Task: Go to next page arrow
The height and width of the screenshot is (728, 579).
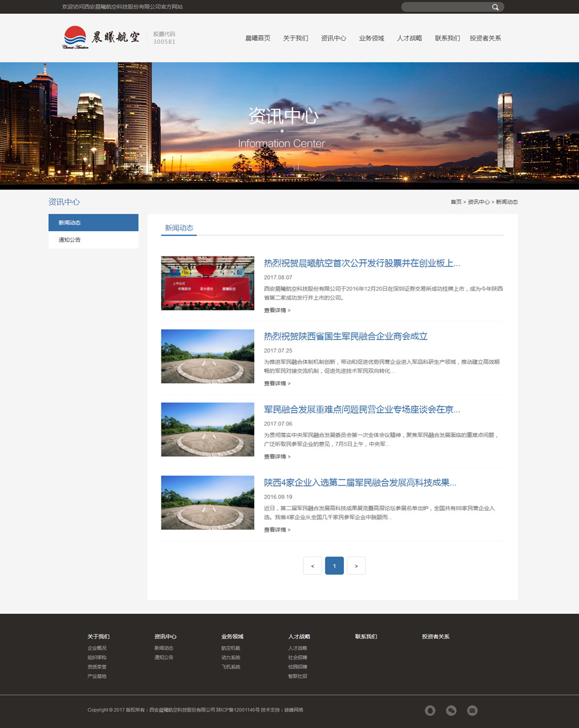Action: tap(356, 566)
